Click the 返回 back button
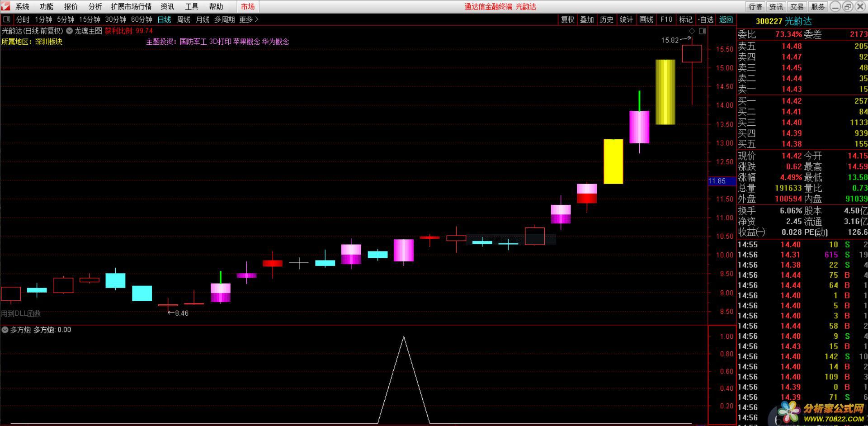The width and height of the screenshot is (868, 426). click(726, 19)
